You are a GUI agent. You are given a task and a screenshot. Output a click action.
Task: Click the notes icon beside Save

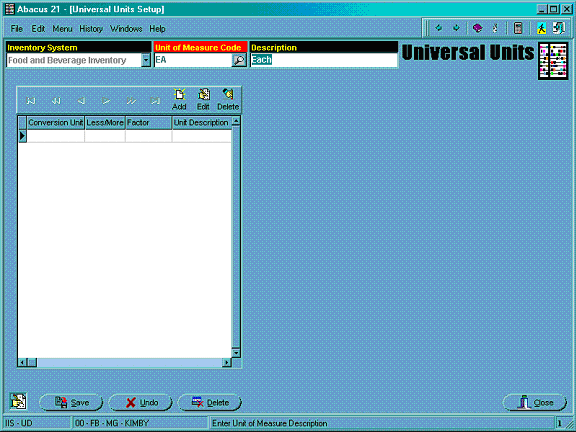18,401
